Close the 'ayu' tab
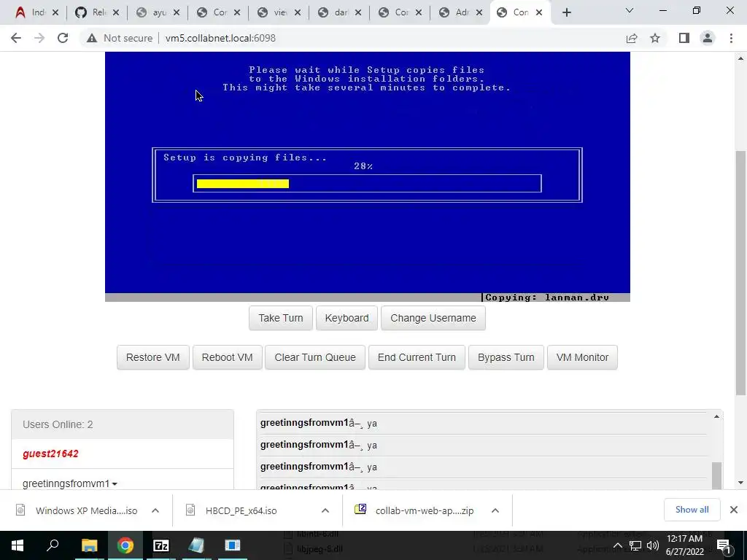747x560 pixels. pyautogui.click(x=177, y=13)
